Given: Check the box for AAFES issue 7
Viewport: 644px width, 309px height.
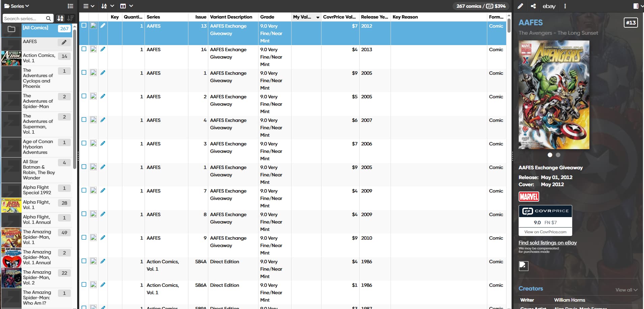Looking at the screenshot, I should click(84, 190).
